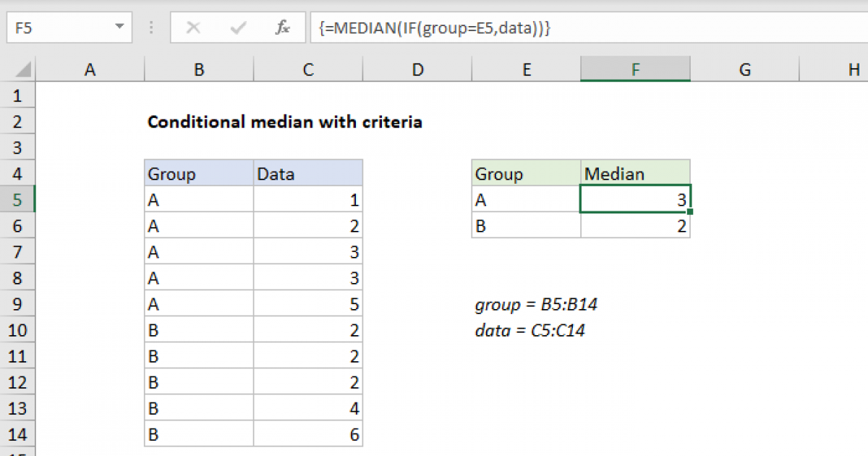Open the Name Box dropdown arrow
The height and width of the screenshot is (456, 868).
tap(119, 28)
